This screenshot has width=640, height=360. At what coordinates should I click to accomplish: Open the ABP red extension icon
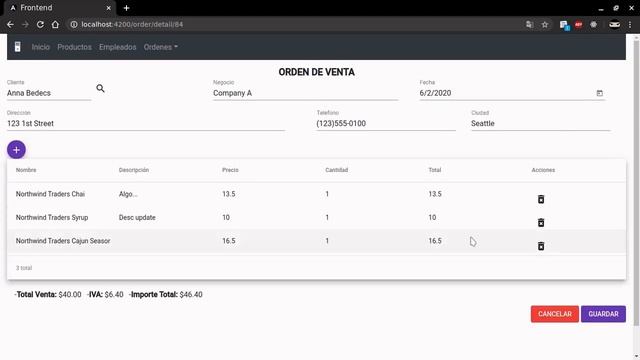[578, 24]
